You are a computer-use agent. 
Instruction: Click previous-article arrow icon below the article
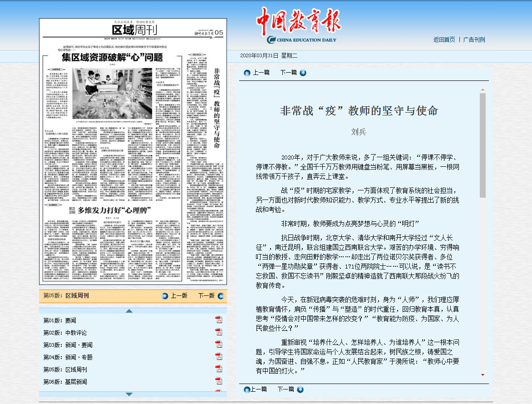(247, 389)
